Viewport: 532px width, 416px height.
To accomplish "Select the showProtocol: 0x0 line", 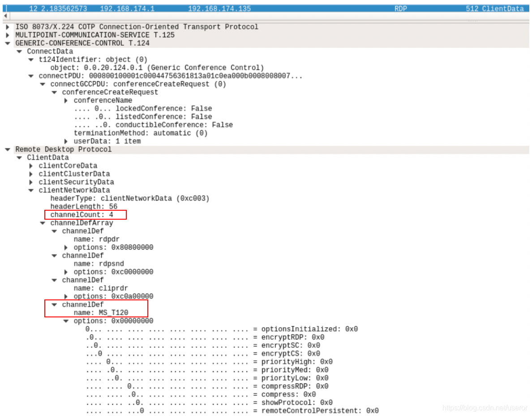I will (x=209, y=403).
